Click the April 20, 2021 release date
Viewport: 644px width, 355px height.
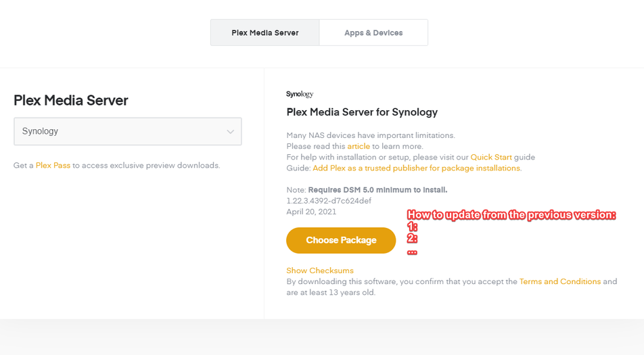[x=311, y=212]
